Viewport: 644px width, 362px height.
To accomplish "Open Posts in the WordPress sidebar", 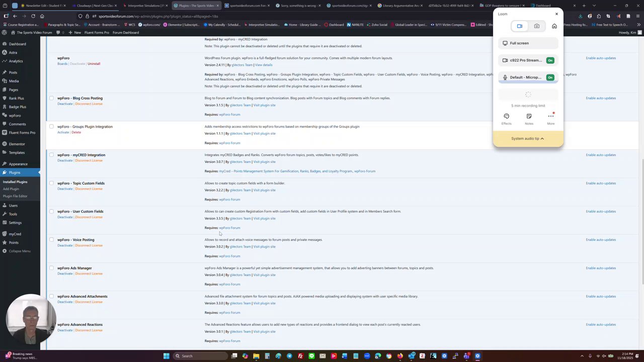I will coord(20,72).
